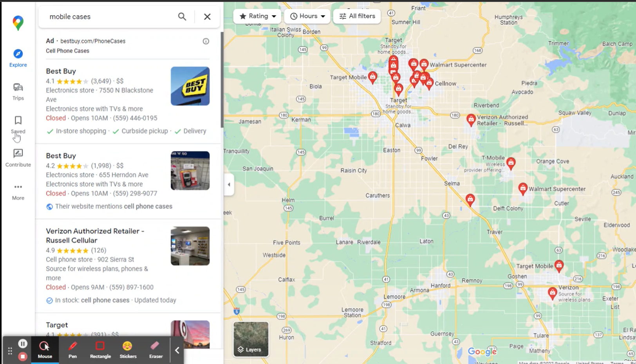Open the Stickers tool
Image resolution: width=636 pixels, height=364 pixels.
(x=128, y=350)
